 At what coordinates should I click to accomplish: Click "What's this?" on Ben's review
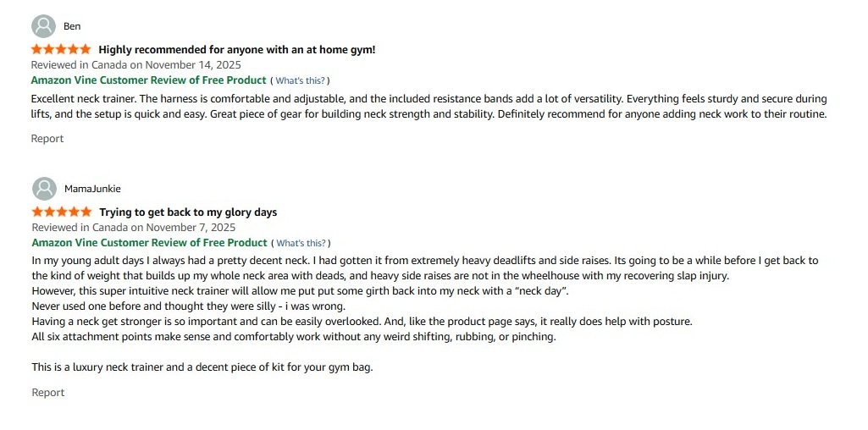click(300, 80)
